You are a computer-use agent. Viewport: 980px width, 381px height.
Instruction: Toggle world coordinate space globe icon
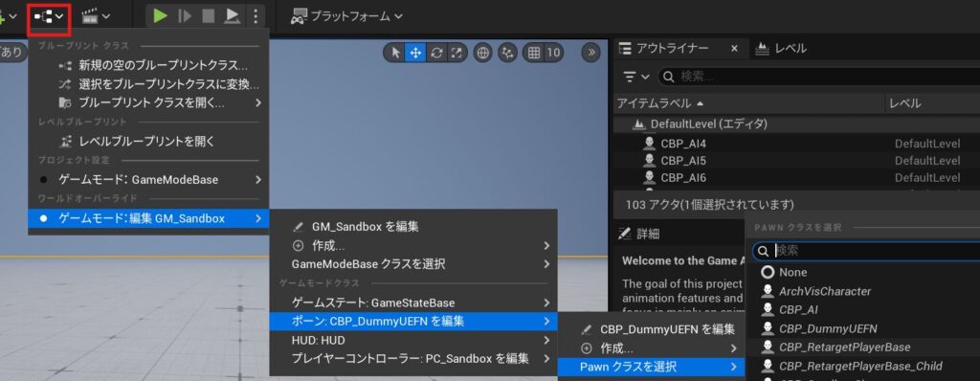pyautogui.click(x=482, y=54)
